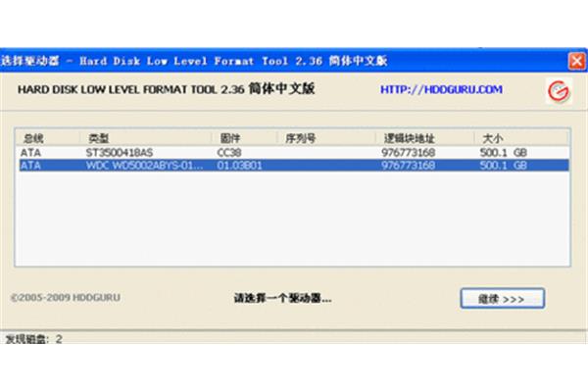Click the 固件 column header
The image size is (588, 392).
click(244, 138)
